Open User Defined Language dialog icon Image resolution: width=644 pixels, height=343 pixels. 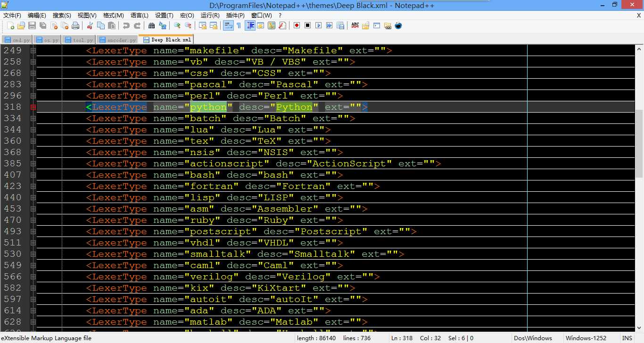261,25
